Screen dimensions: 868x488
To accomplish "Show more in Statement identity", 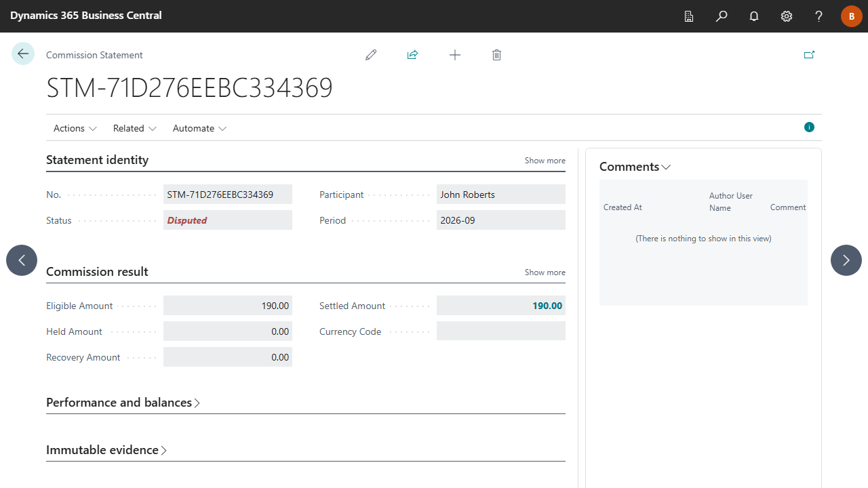I will tap(545, 161).
